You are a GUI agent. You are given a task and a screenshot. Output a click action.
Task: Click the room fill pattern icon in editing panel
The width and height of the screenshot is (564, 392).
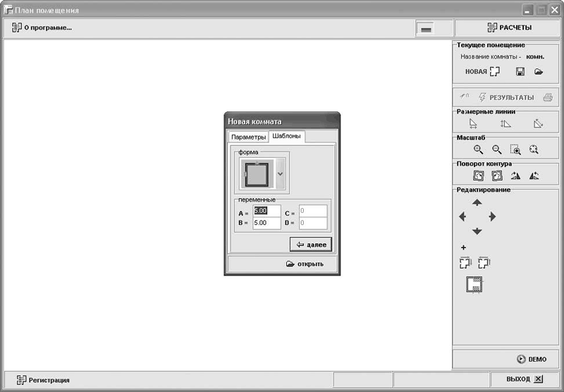[x=474, y=284]
